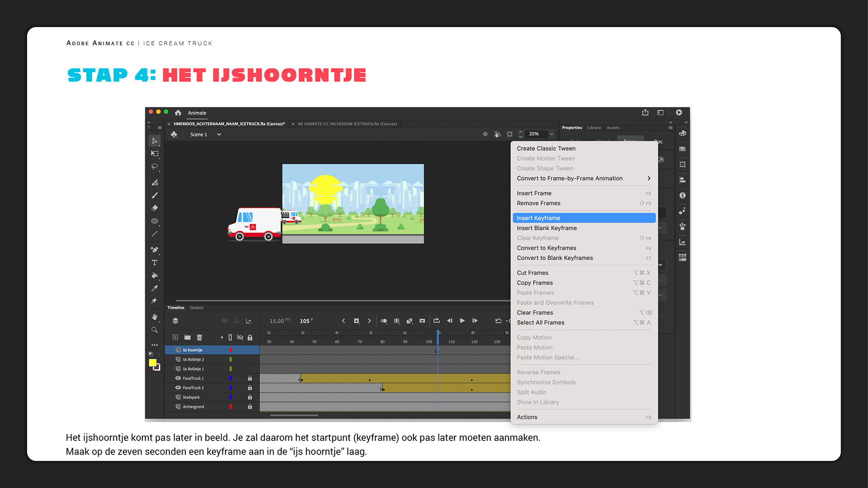Switch to the Library tab
This screenshot has width=868, height=488.
coord(594,127)
